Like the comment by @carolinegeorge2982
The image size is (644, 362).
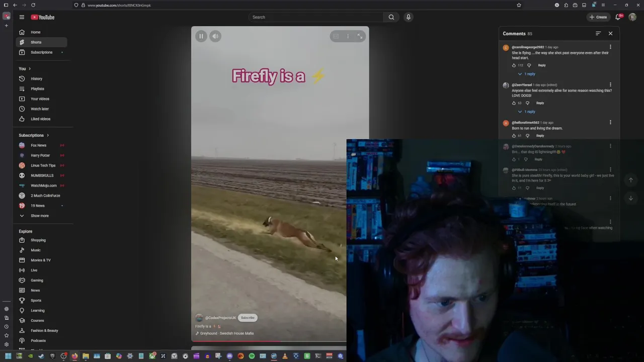pyautogui.click(x=514, y=65)
